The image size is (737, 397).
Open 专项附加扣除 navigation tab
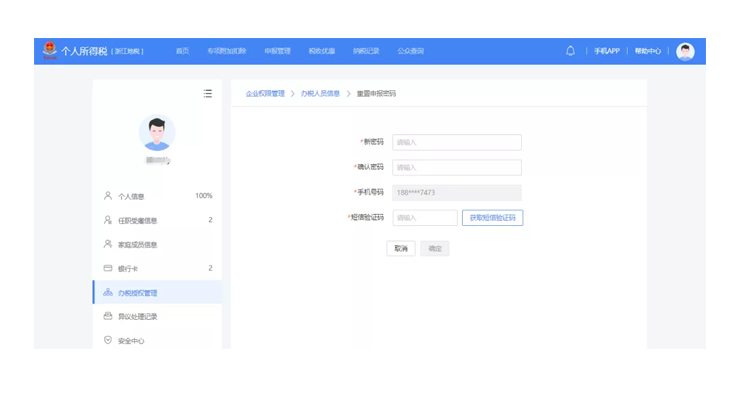(227, 51)
